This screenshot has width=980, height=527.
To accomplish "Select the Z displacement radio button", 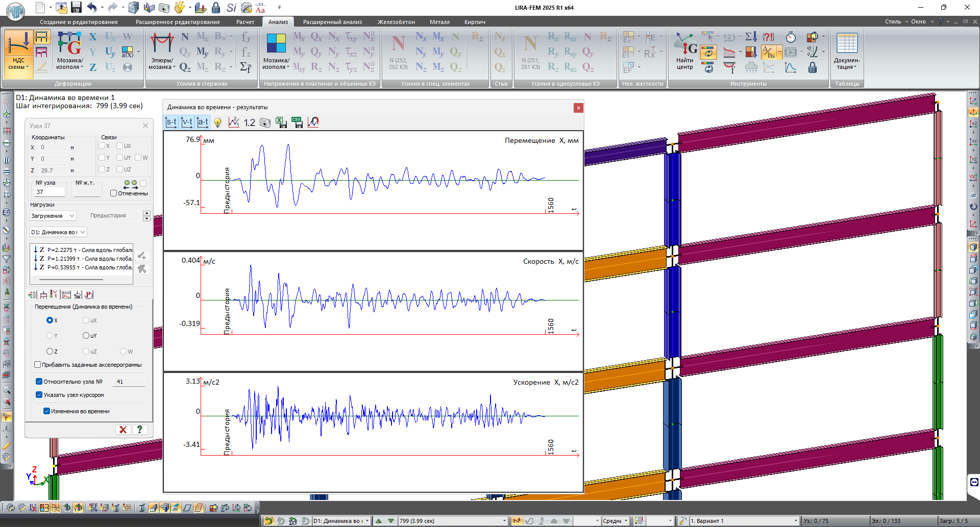I will tap(50, 352).
